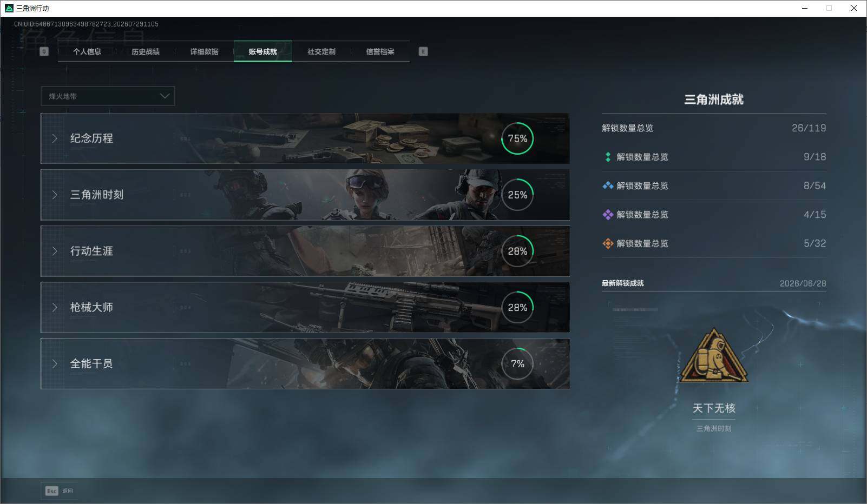
Task: Click the orange diamond tier icon
Action: pyautogui.click(x=608, y=243)
